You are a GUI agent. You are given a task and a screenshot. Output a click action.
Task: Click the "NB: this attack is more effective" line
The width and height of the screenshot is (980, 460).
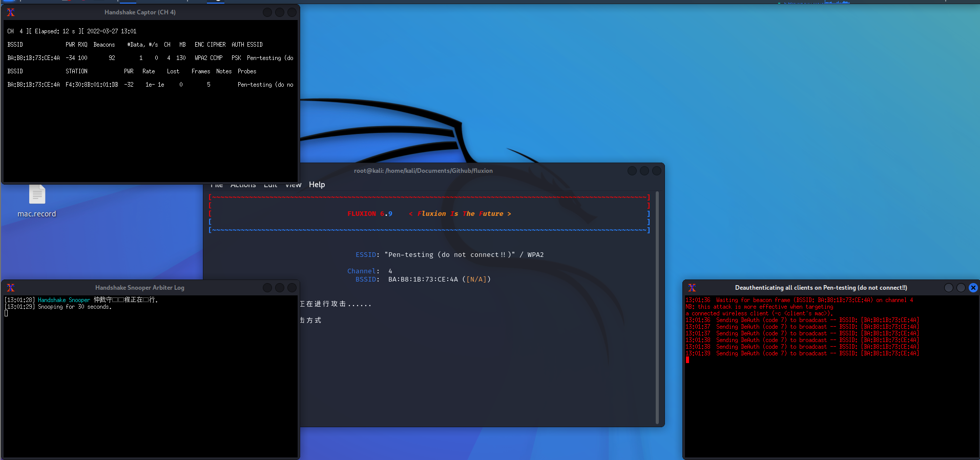coord(759,307)
